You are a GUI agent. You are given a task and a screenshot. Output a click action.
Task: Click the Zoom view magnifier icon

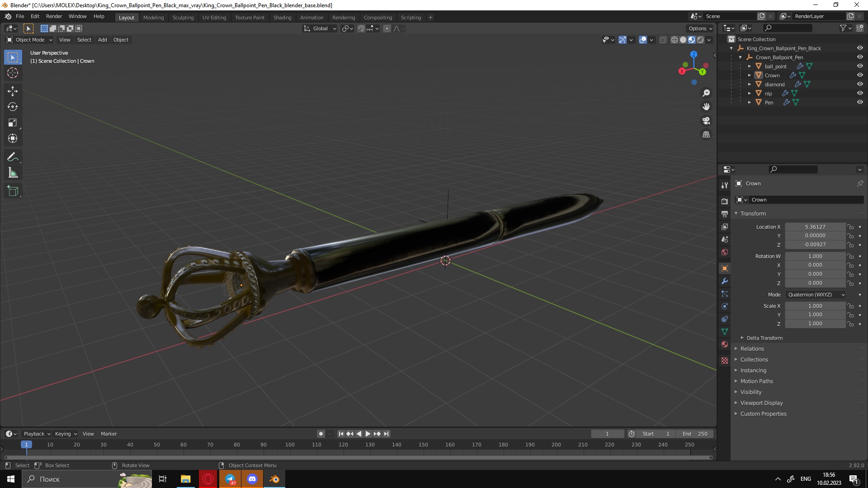click(x=706, y=93)
